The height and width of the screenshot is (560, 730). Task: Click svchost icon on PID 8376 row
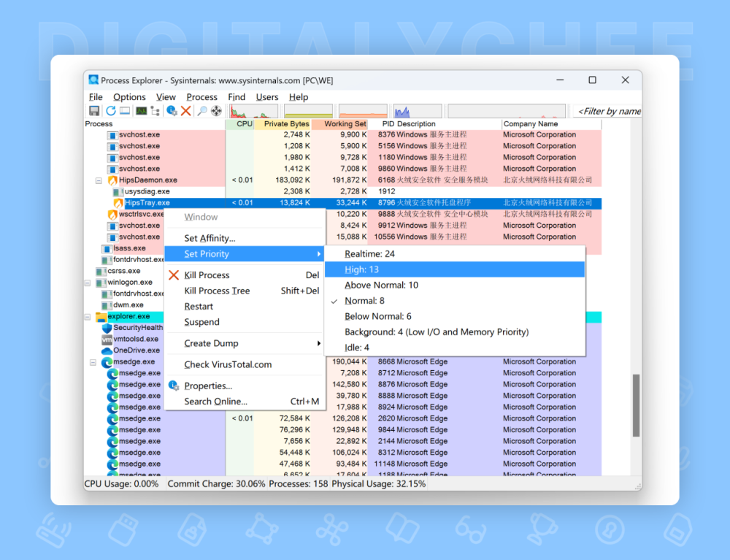click(112, 135)
